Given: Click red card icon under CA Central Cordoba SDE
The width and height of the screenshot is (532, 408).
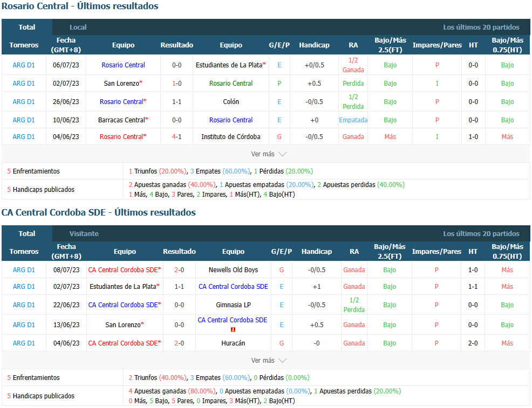Looking at the screenshot, I should 233,329.
